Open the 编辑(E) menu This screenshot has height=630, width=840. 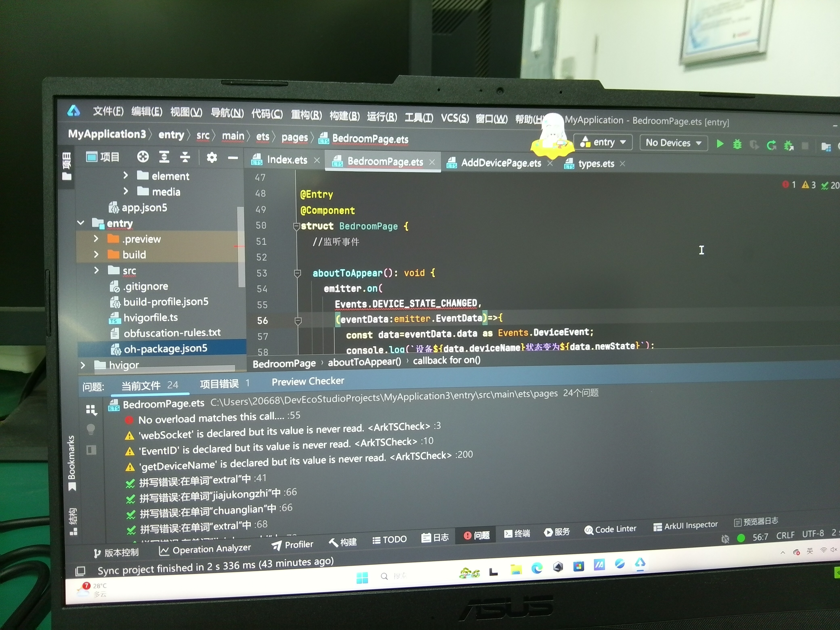[147, 112]
